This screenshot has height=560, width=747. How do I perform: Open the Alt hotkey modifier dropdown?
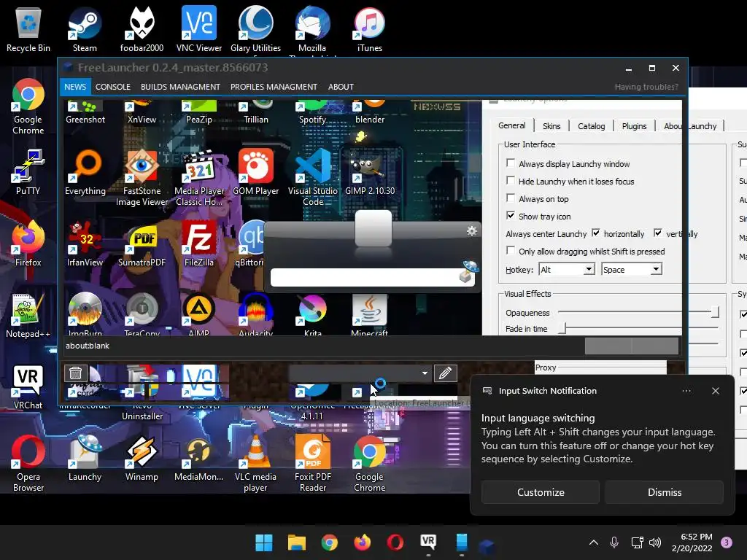(x=566, y=270)
